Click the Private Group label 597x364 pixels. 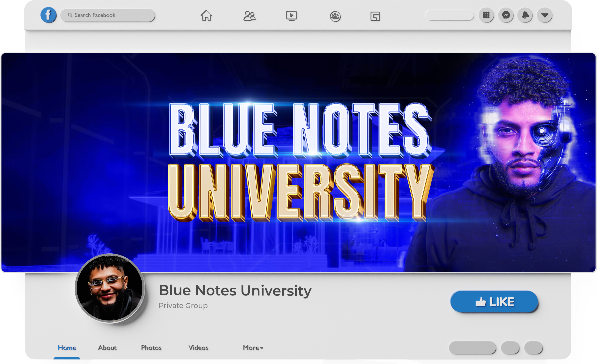click(183, 306)
